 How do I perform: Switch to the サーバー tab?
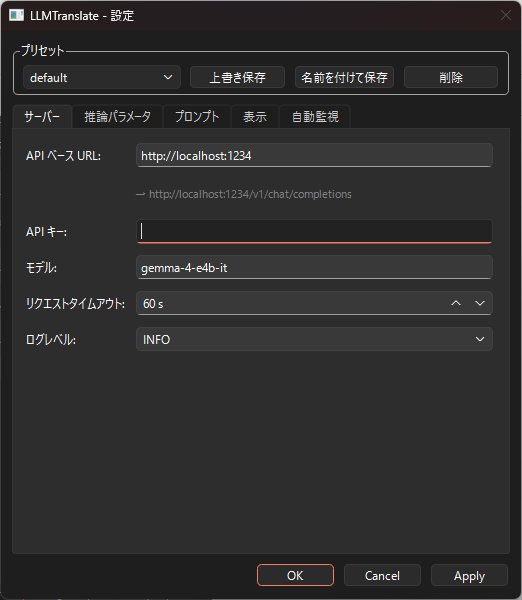point(42,116)
